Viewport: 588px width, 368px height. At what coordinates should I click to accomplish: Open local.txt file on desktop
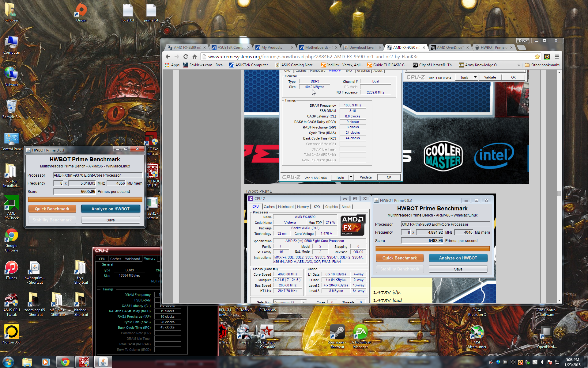pos(128,12)
